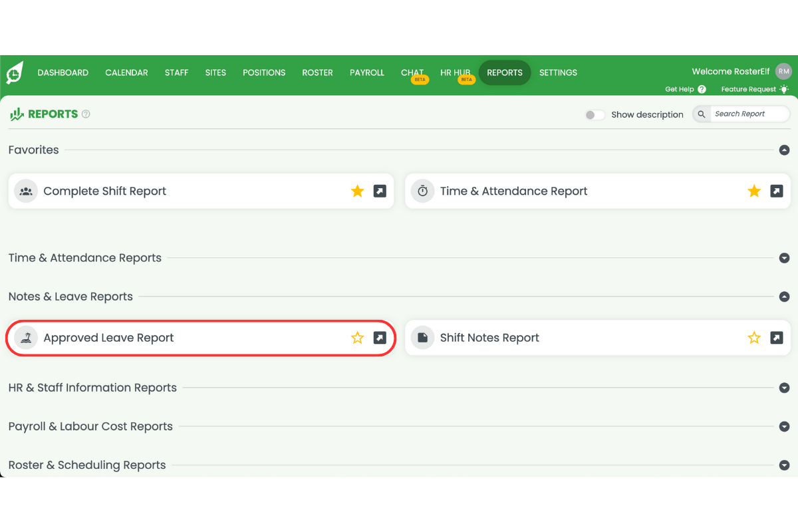This screenshot has height=532, width=798.
Task: Open the PAYROLL navigation tab
Action: point(366,72)
